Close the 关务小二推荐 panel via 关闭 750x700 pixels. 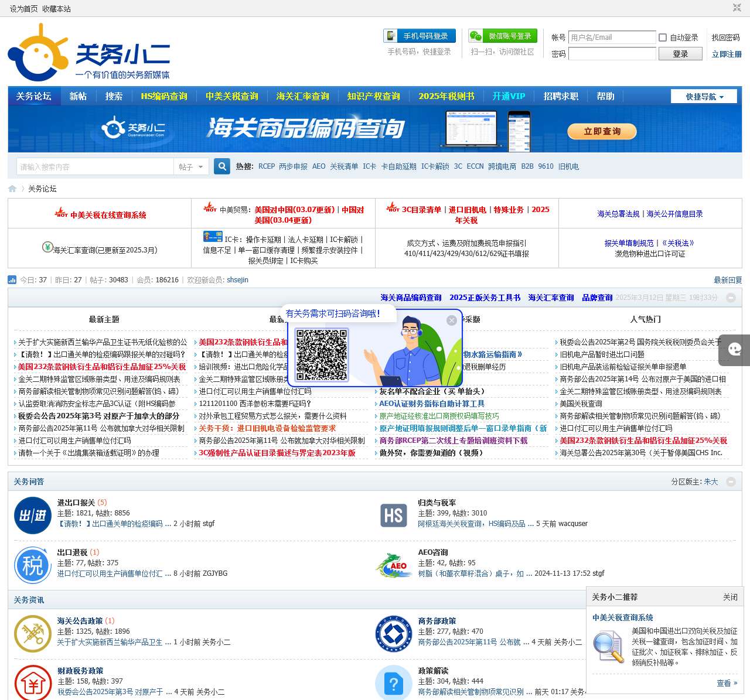point(730,597)
